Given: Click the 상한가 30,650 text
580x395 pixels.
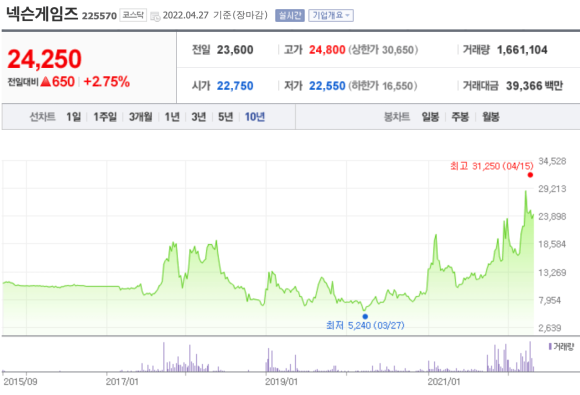Looking at the screenshot, I should pos(383,50).
